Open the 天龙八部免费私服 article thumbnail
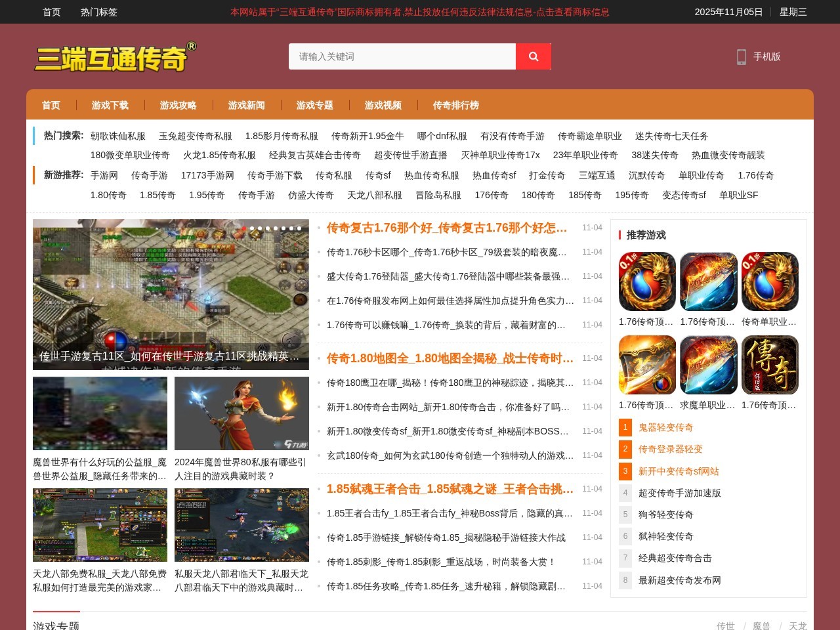 [x=100, y=525]
